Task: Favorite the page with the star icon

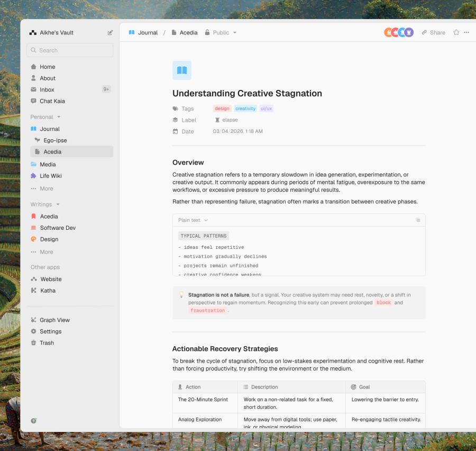Action: pos(456,32)
